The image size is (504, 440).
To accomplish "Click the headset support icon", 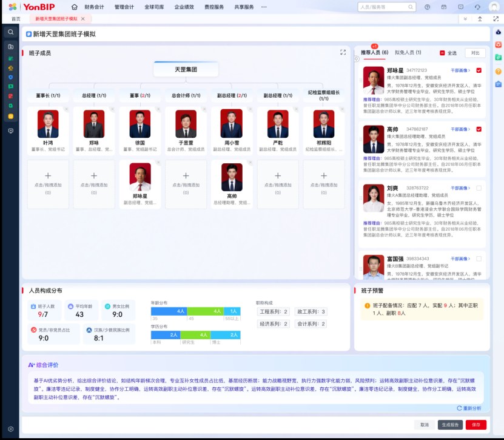I will point(477,7).
